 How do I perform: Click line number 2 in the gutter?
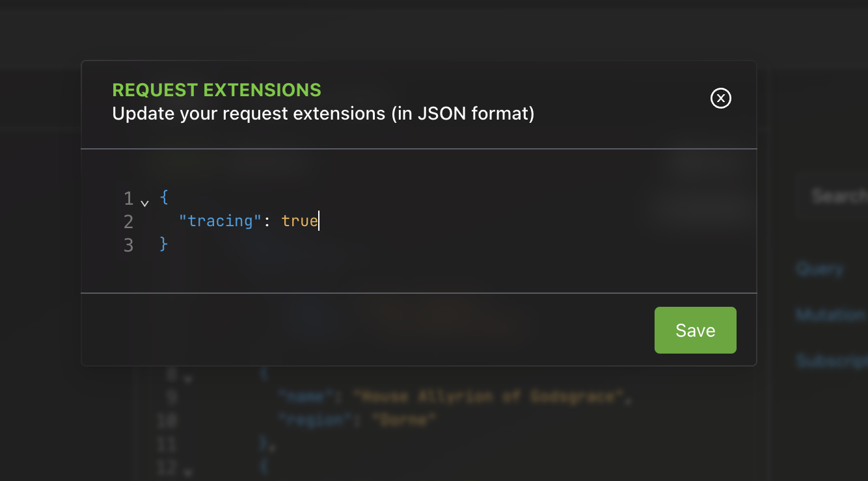click(x=128, y=222)
